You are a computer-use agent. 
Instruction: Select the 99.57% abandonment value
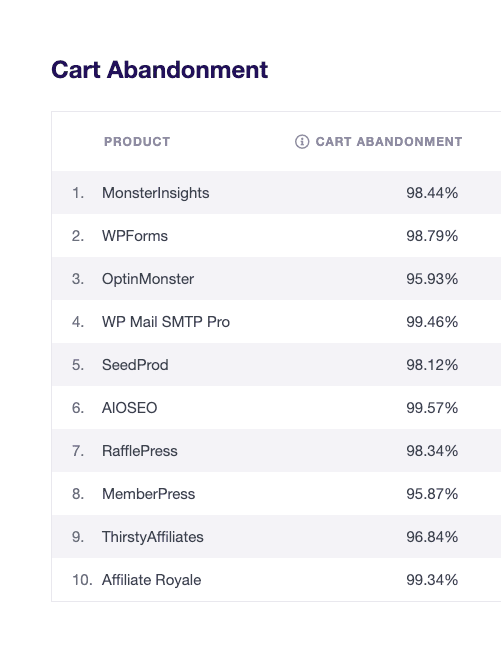tap(432, 408)
